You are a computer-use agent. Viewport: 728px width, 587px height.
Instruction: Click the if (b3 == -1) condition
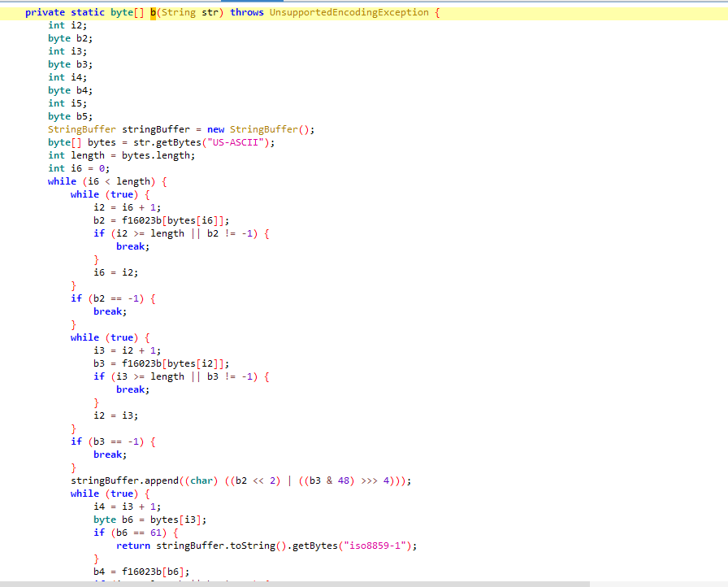pyautogui.click(x=113, y=441)
